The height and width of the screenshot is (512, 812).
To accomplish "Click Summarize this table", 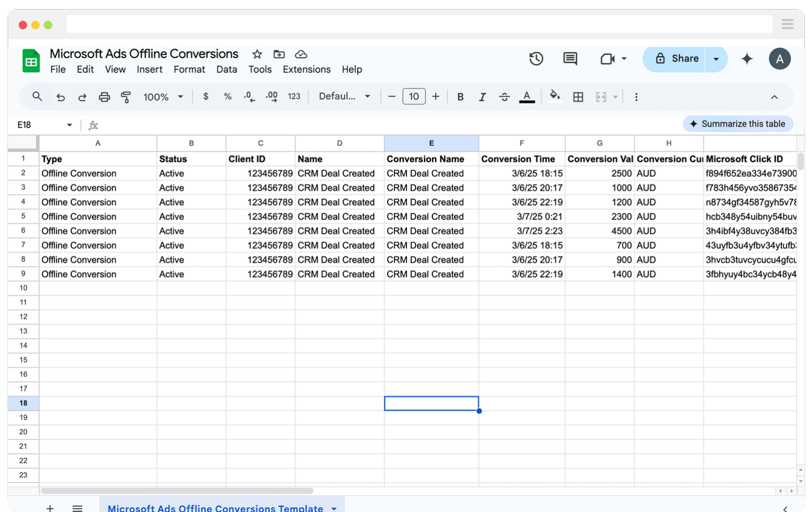I will click(738, 124).
